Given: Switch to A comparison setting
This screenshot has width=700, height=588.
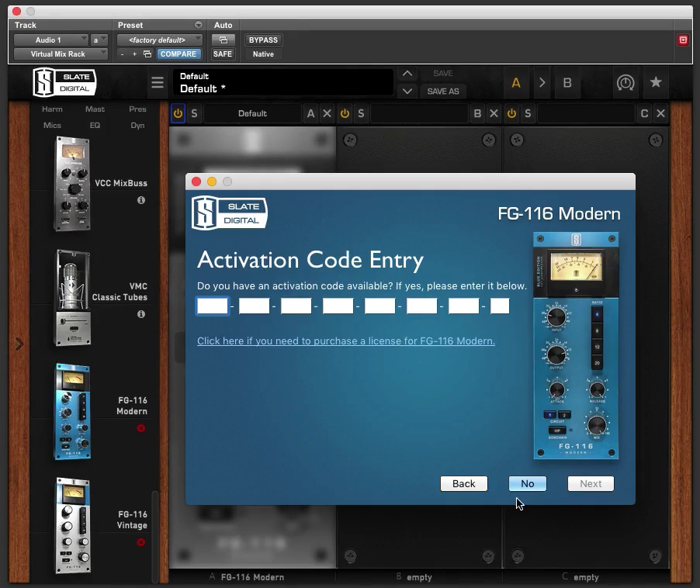Looking at the screenshot, I should [x=516, y=83].
